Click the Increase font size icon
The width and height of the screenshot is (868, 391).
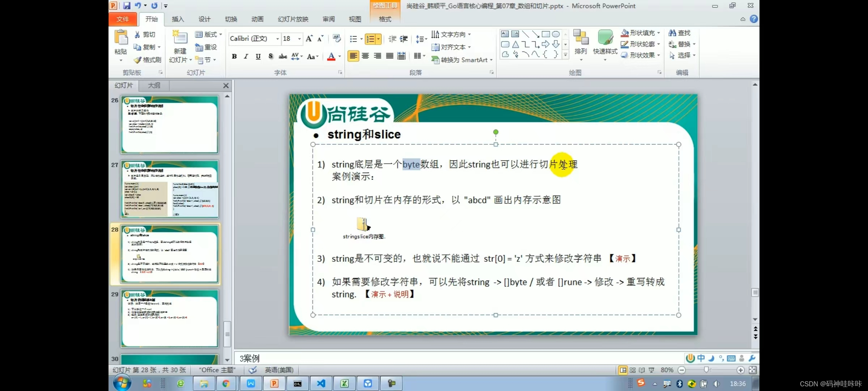(x=309, y=38)
